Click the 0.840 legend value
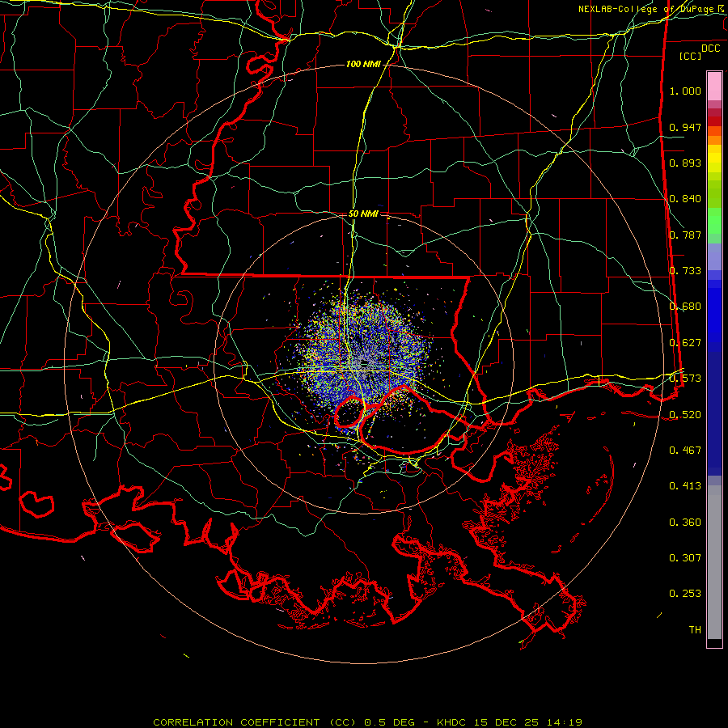Viewport: 728px width, 728px height. click(685, 199)
